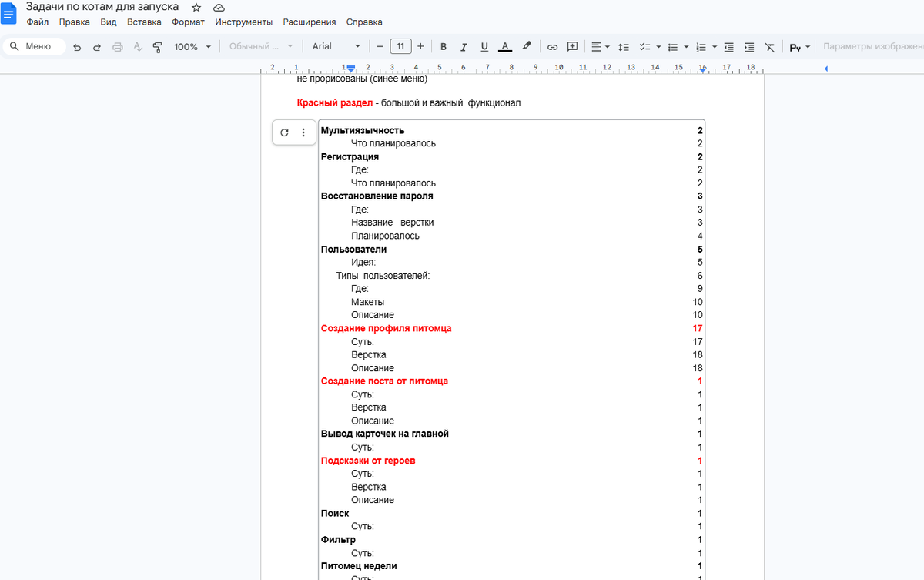
Task: Open the Подсказки от героев link
Action: click(368, 461)
